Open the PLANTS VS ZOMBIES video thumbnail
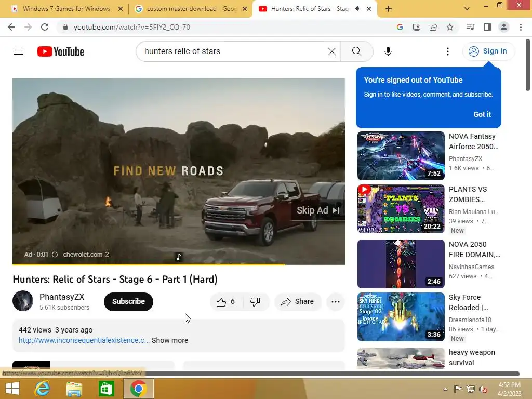The image size is (532, 399). point(401,209)
